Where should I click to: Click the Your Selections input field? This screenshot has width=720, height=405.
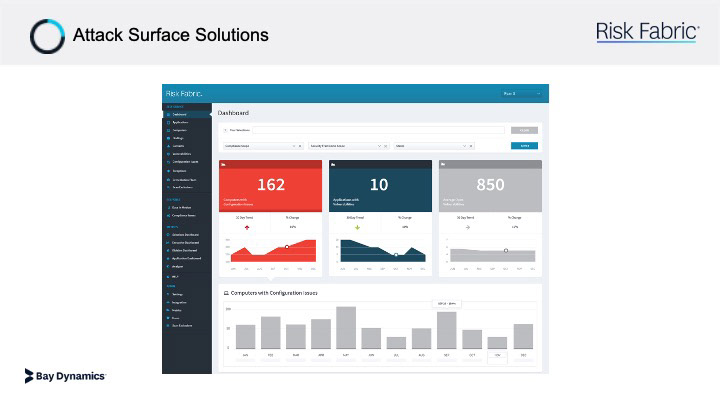click(x=378, y=130)
